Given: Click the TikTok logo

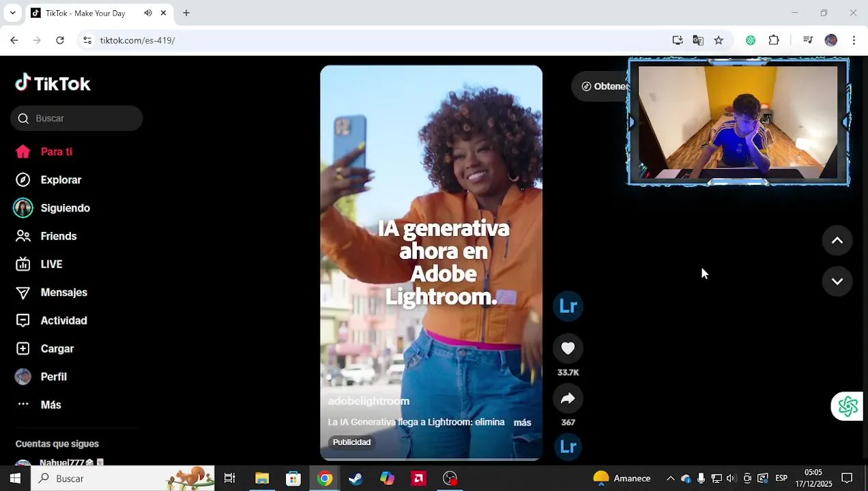Looking at the screenshot, I should coord(53,83).
